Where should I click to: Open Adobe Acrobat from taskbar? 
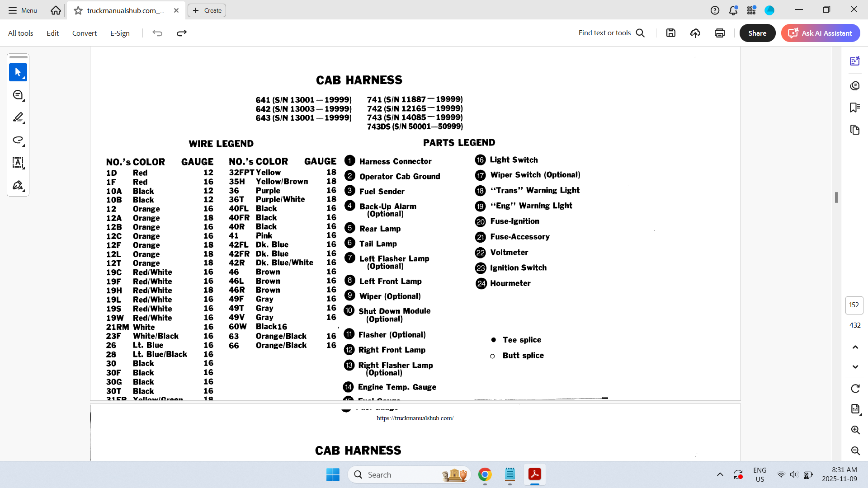[x=535, y=474]
